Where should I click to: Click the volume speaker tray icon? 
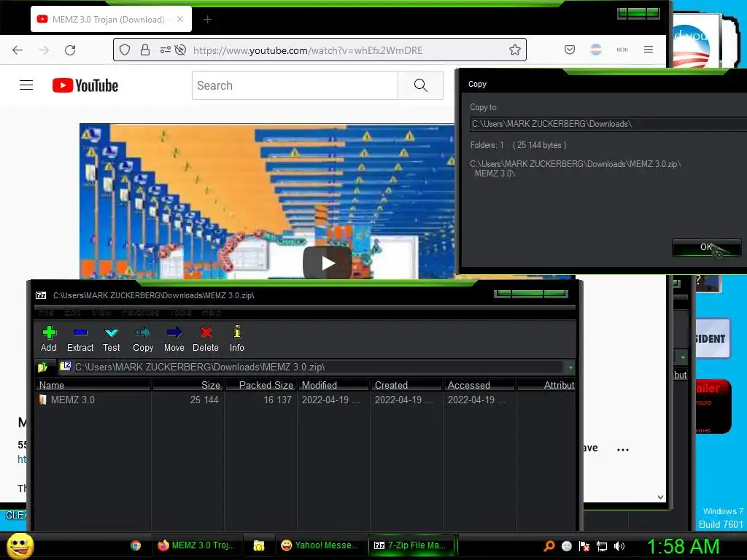pos(619,546)
